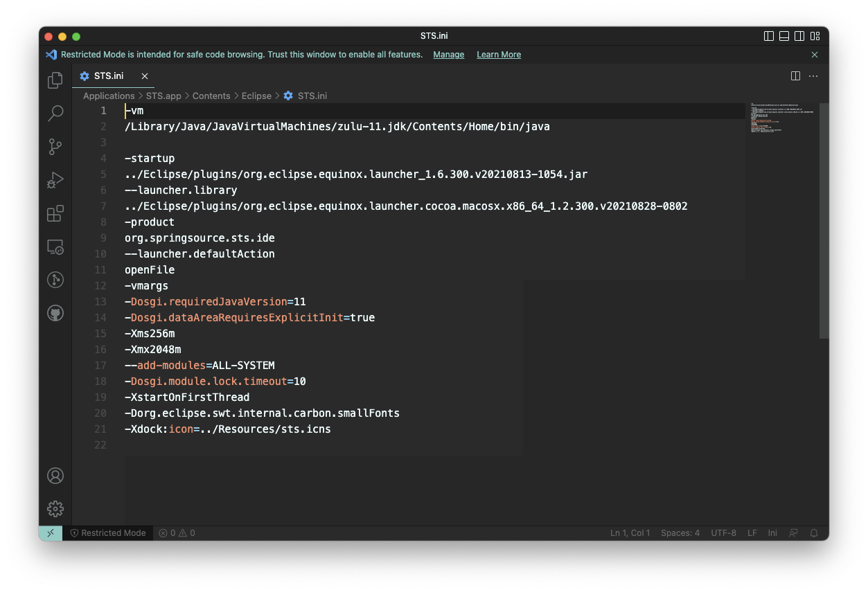868x592 pixels.
Task: Close the STS.ini editor tab
Action: 145,76
